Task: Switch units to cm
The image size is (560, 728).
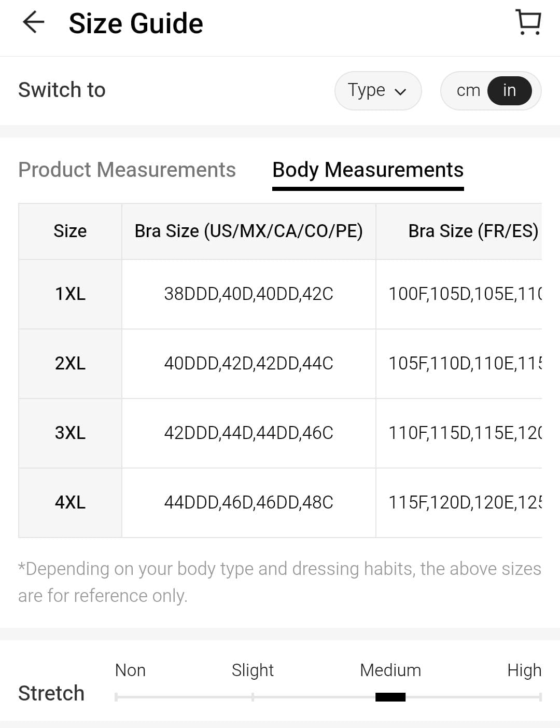Action: point(468,90)
